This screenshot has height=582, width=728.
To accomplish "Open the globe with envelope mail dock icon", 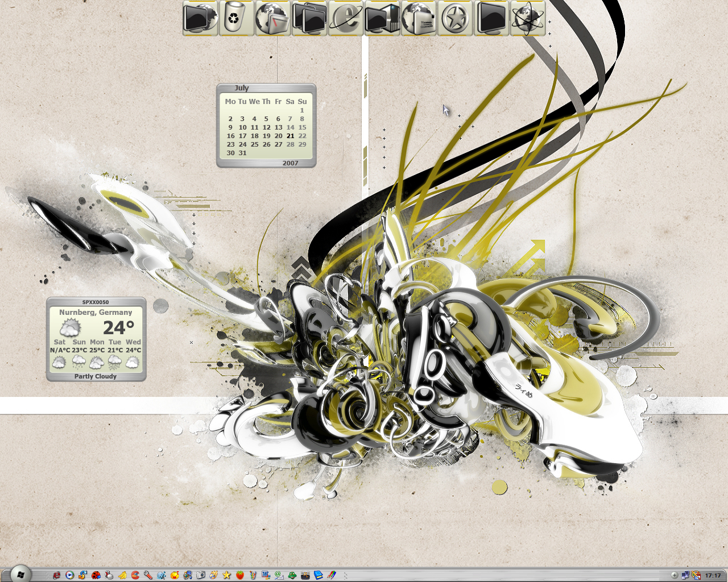I will click(419, 18).
